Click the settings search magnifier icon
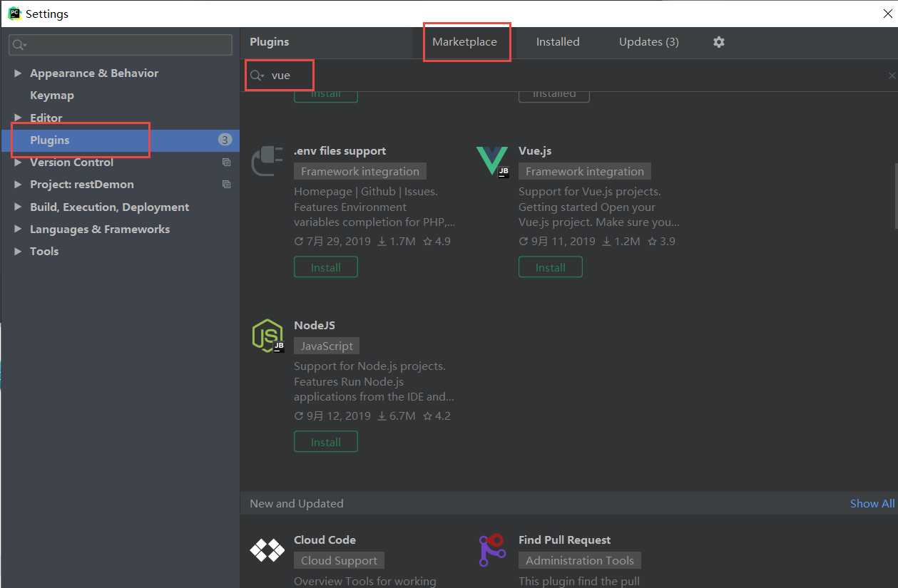Screen dimensions: 898x588 tap(19, 45)
